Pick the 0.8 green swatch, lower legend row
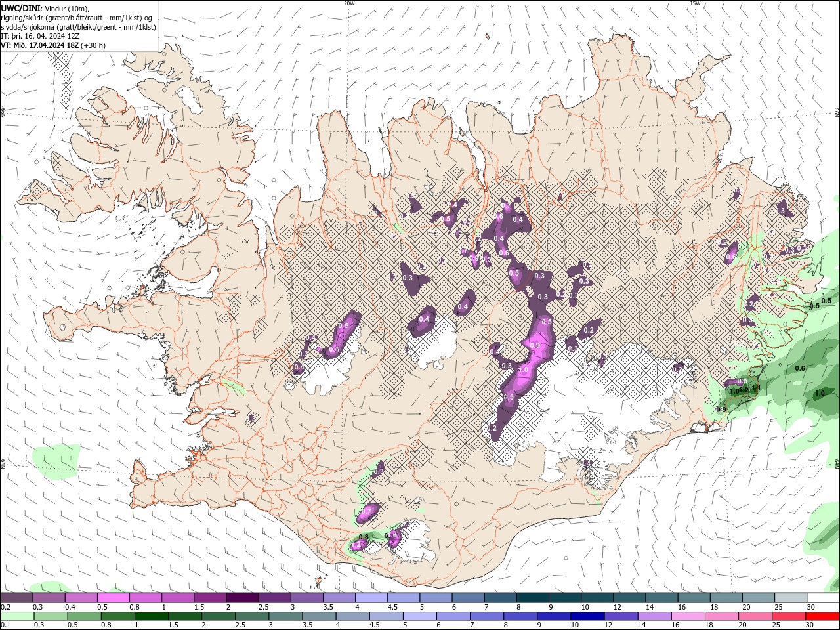 (117, 616)
